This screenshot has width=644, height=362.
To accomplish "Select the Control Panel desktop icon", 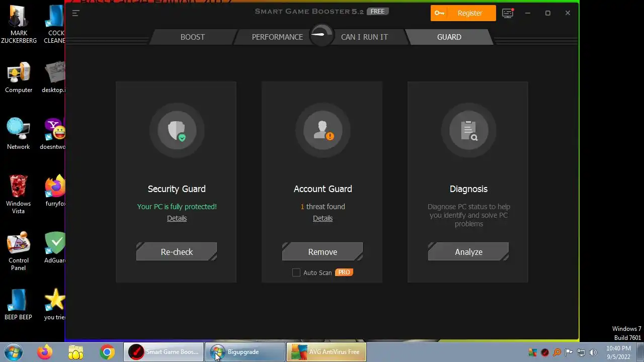I will pyautogui.click(x=19, y=251).
